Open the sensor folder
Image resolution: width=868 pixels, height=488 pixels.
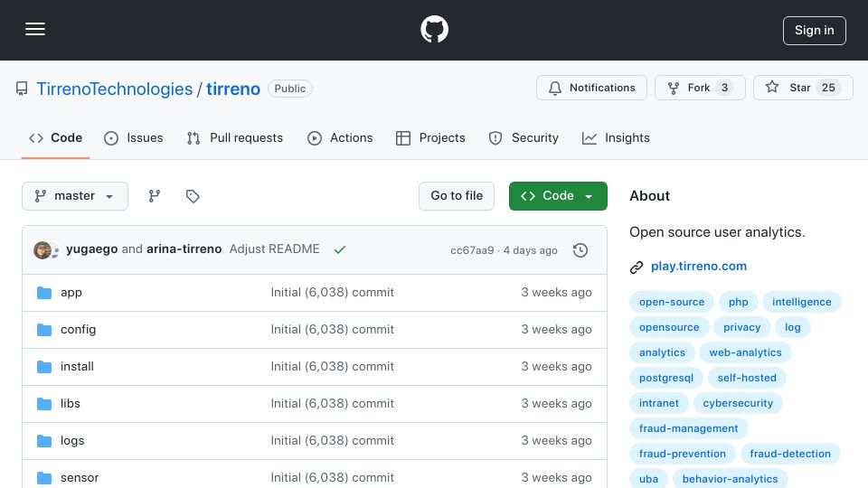coord(80,477)
